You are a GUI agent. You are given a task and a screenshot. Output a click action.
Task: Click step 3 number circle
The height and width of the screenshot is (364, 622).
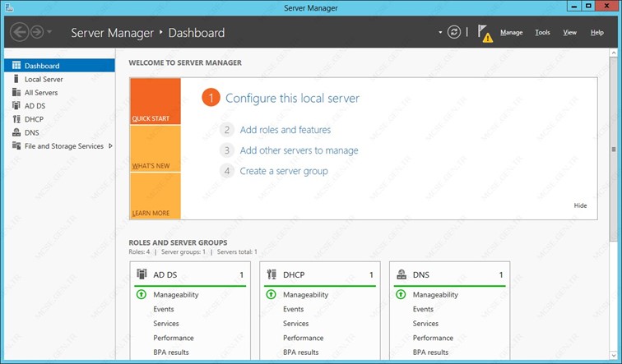coord(227,150)
